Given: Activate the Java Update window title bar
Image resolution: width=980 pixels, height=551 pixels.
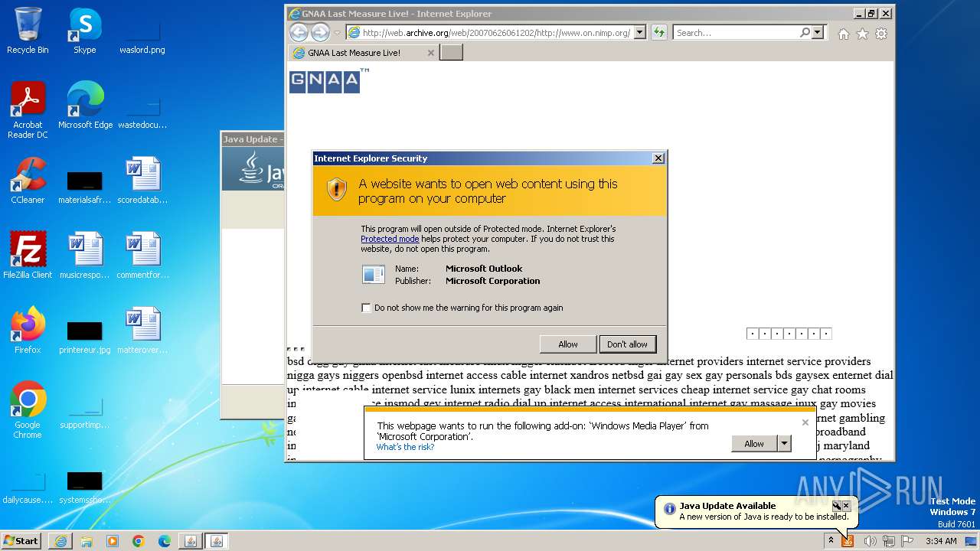Looking at the screenshot, I should point(252,139).
